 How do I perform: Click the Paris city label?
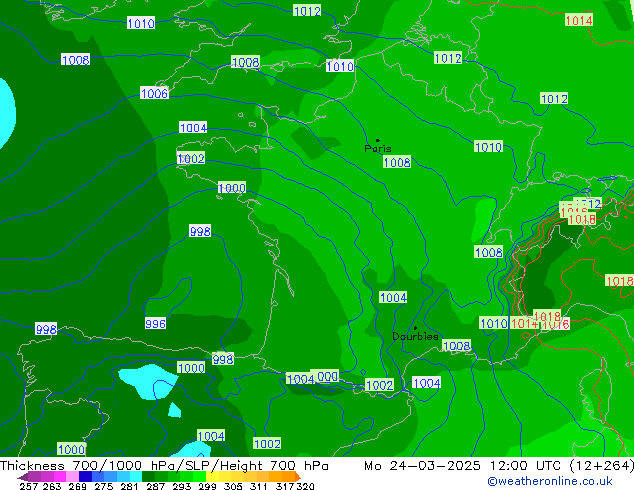(x=378, y=148)
